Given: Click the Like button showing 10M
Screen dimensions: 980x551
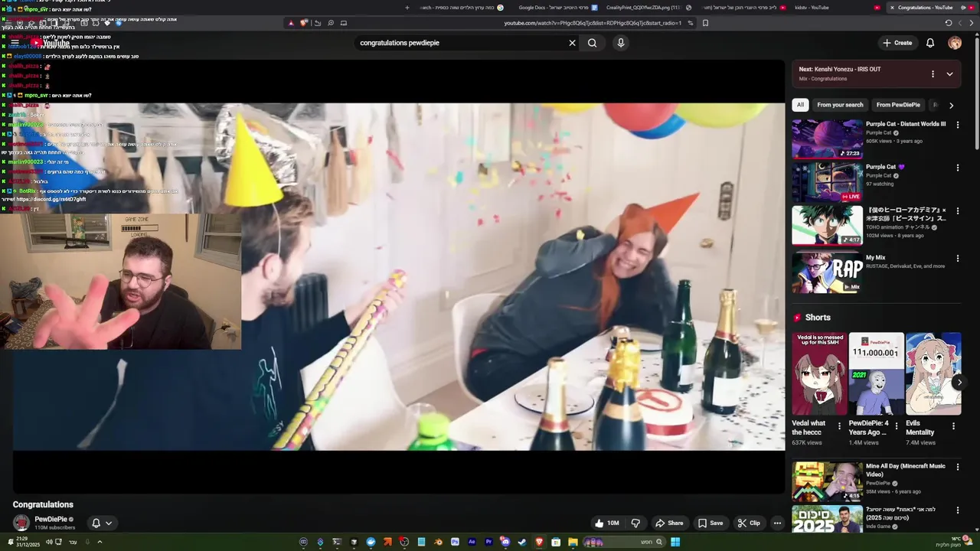Looking at the screenshot, I should (x=606, y=523).
